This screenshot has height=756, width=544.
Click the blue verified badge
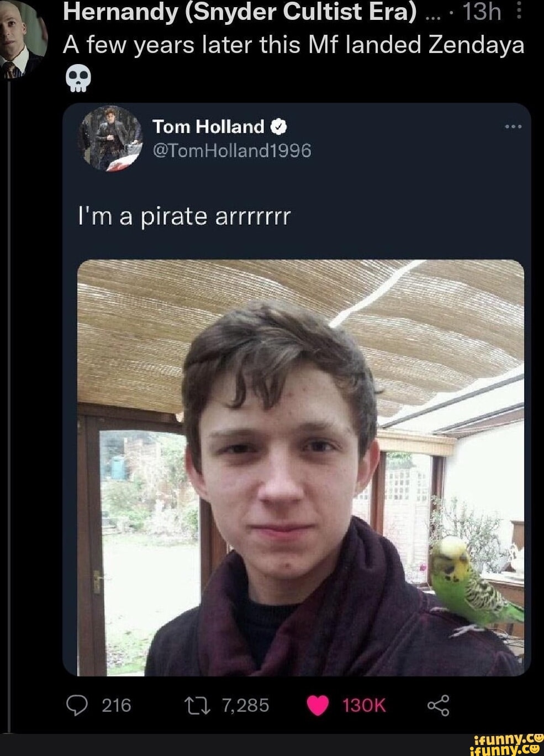click(x=279, y=127)
